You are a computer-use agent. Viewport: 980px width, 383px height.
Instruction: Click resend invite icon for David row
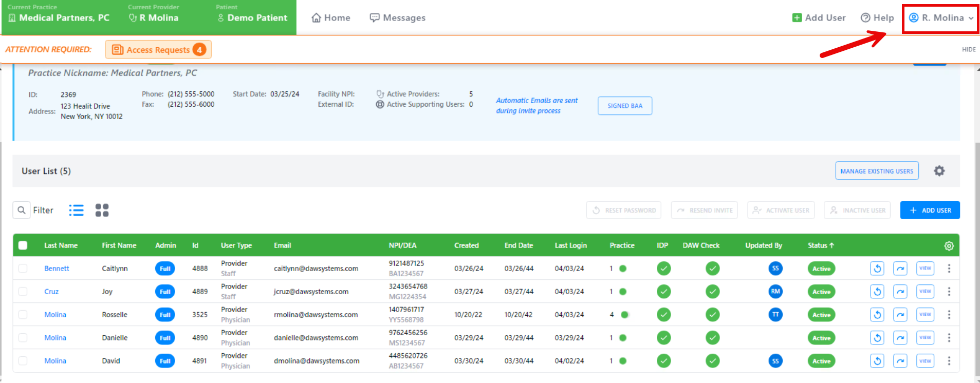(900, 361)
